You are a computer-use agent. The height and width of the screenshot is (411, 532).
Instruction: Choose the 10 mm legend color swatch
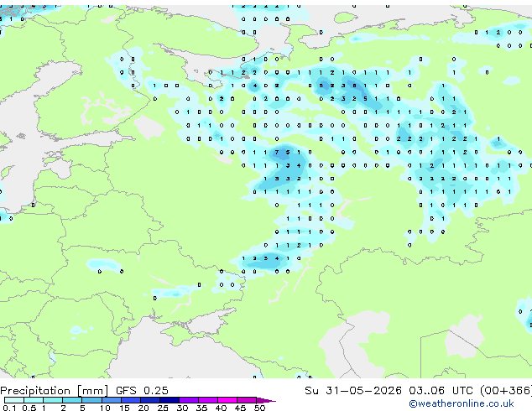pyautogui.click(x=111, y=400)
